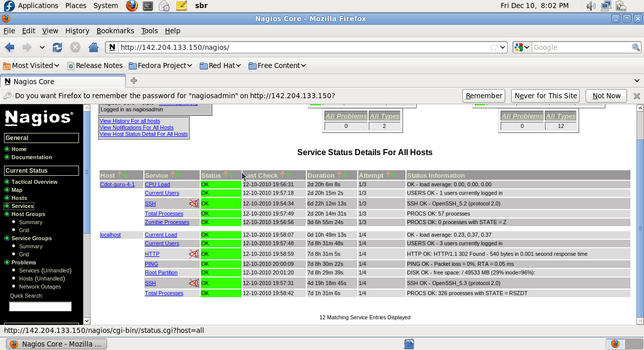The image size is (644, 350).
Task: Click notifications-disabled icon on HTTP row
Action: point(194,254)
